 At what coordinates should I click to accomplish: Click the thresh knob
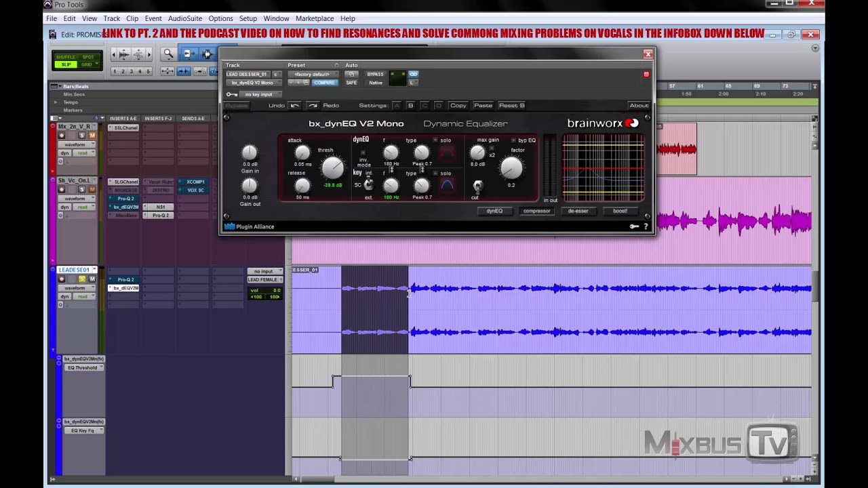(333, 167)
